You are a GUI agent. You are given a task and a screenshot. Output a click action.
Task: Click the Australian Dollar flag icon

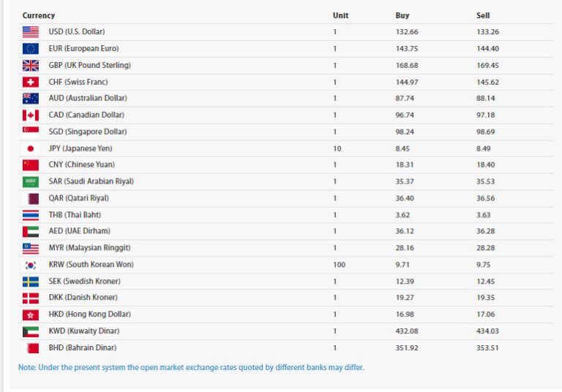coord(30,99)
